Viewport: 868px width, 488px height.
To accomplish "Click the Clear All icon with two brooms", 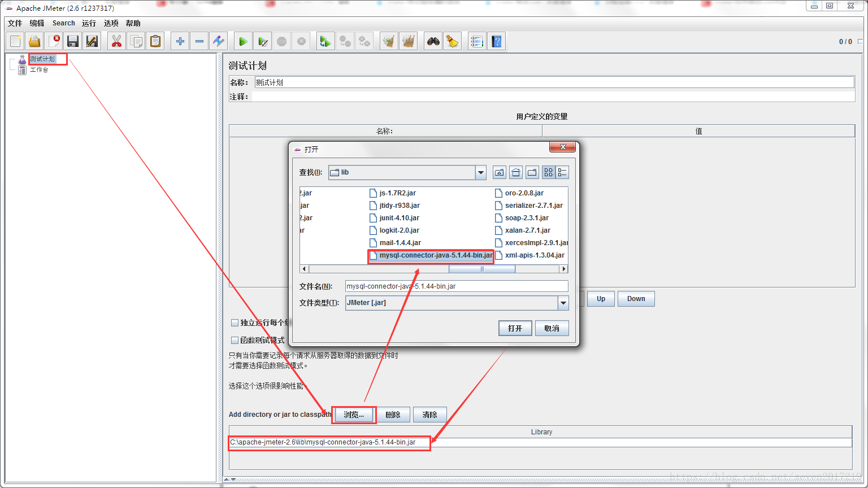I will [408, 41].
